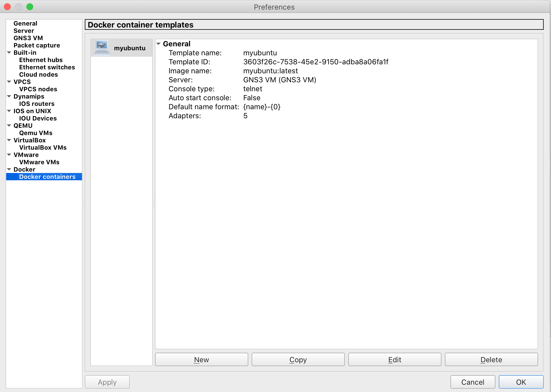This screenshot has height=392, width=551.
Task: Collapse the Built-in section
Action: click(9, 53)
